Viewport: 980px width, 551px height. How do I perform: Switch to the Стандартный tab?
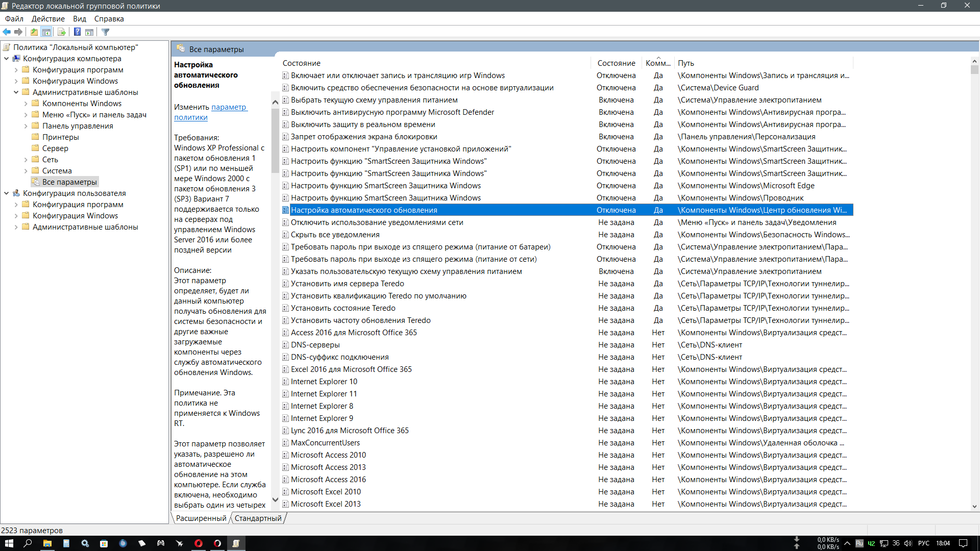point(258,518)
